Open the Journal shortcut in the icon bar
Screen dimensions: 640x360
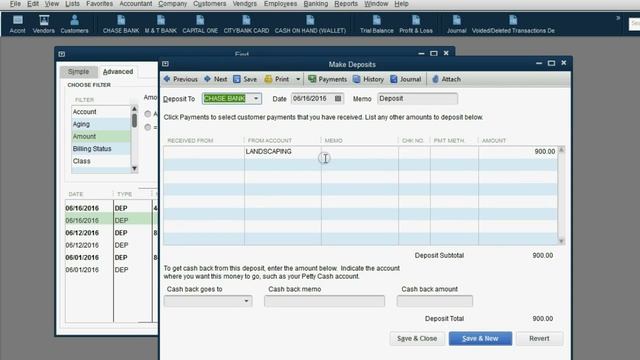coord(456,24)
